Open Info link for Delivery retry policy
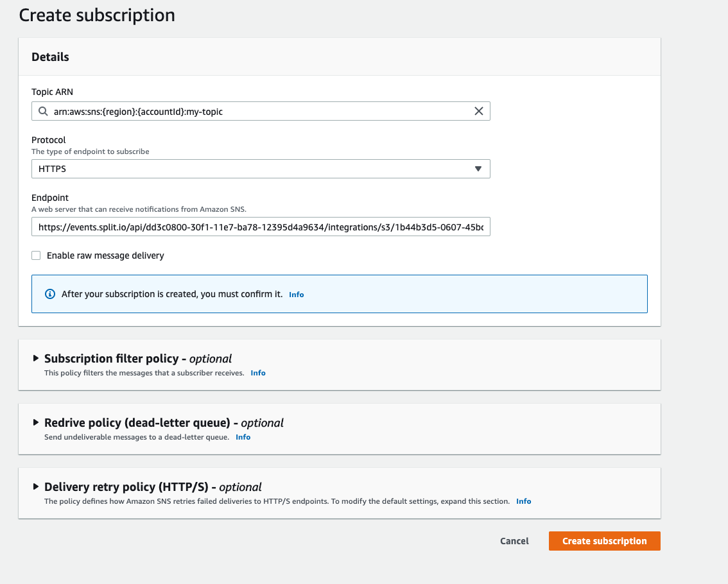The image size is (728, 584). pyautogui.click(x=523, y=501)
